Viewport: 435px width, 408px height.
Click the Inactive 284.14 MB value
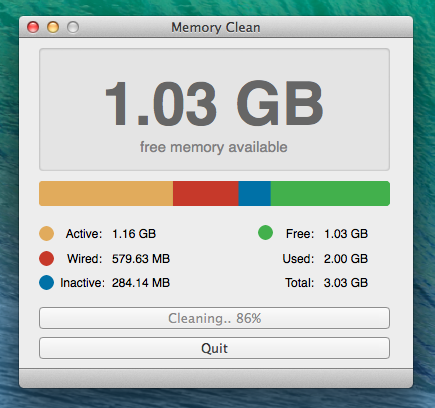pos(141,283)
